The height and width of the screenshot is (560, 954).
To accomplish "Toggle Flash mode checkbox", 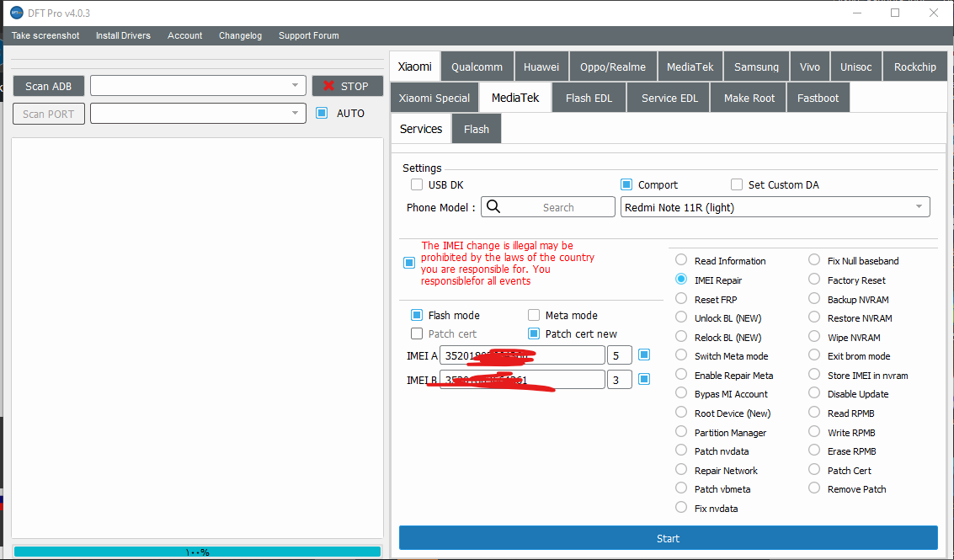I will (x=417, y=315).
